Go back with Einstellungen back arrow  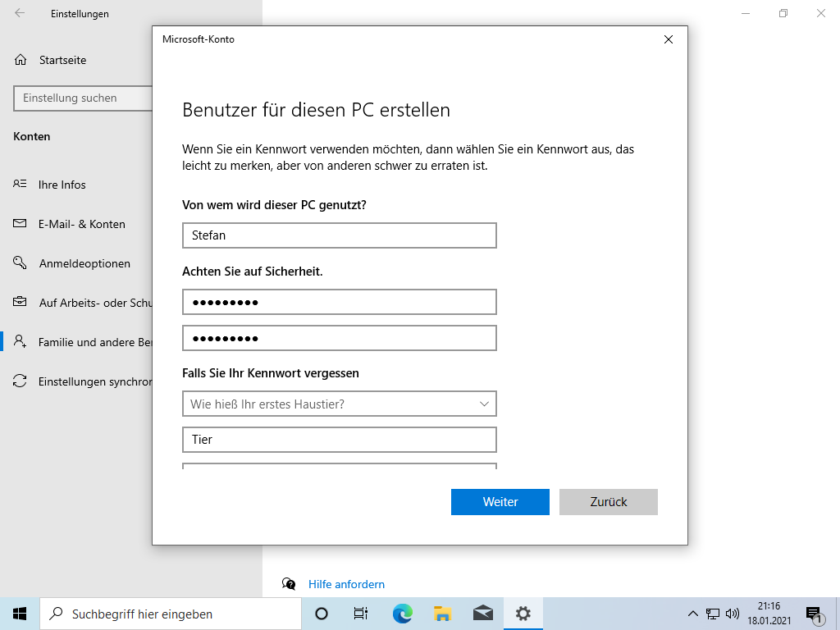click(20, 13)
